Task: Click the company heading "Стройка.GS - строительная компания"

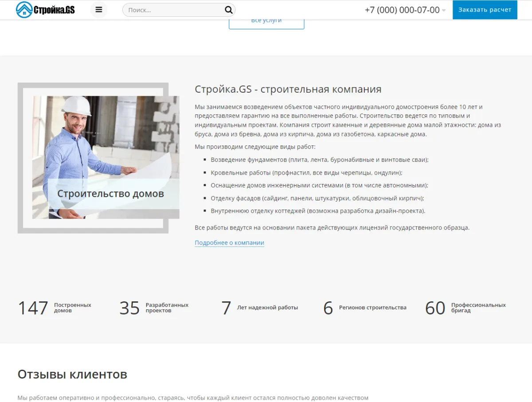Action: click(287, 89)
